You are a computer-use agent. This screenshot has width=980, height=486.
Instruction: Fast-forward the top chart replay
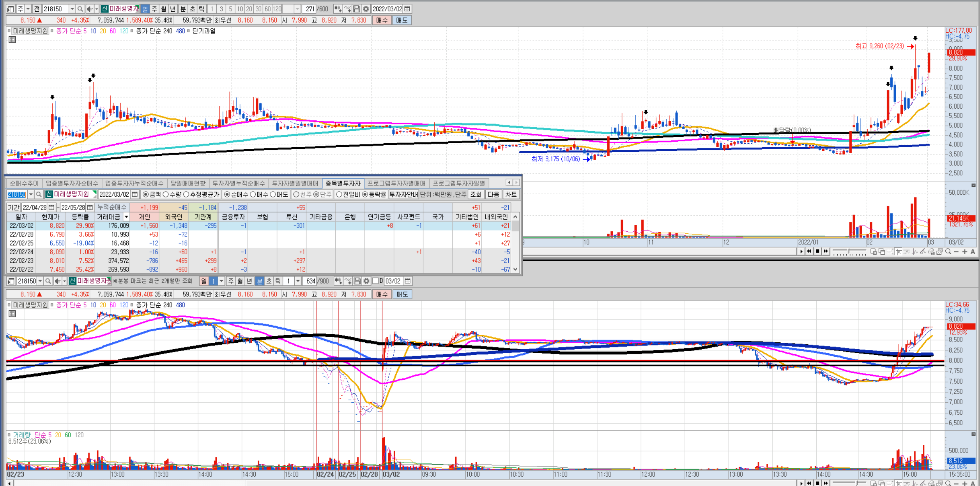[x=826, y=252]
